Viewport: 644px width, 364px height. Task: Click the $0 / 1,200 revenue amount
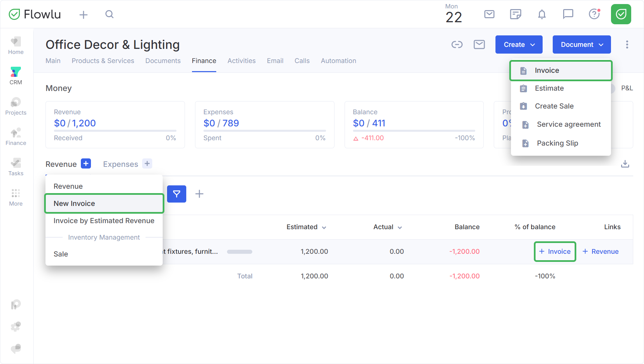pos(75,123)
